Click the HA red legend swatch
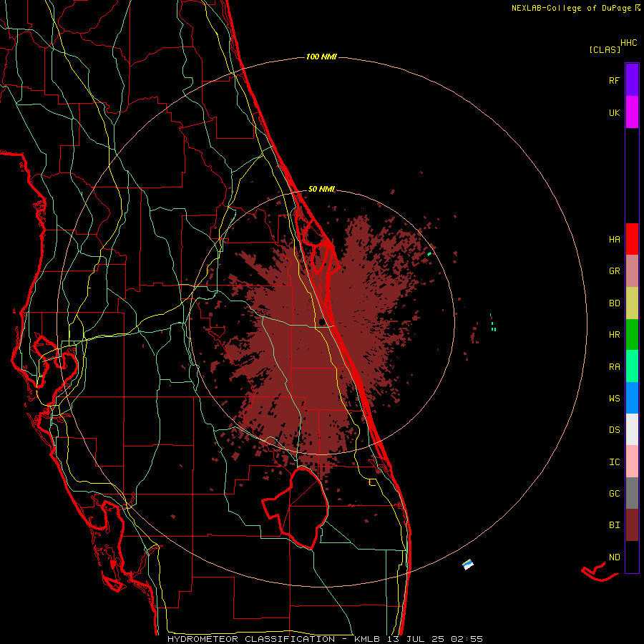Viewport: 644px width, 644px height. click(632, 239)
